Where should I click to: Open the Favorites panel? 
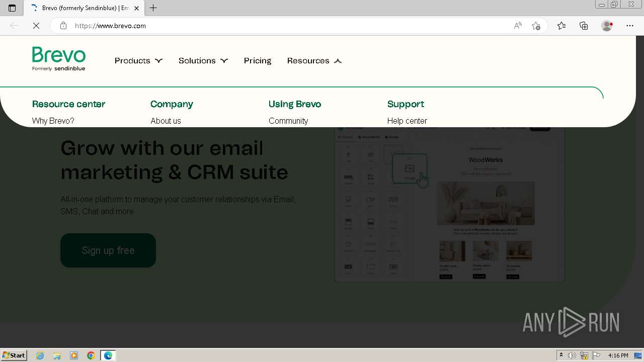pos(561,26)
